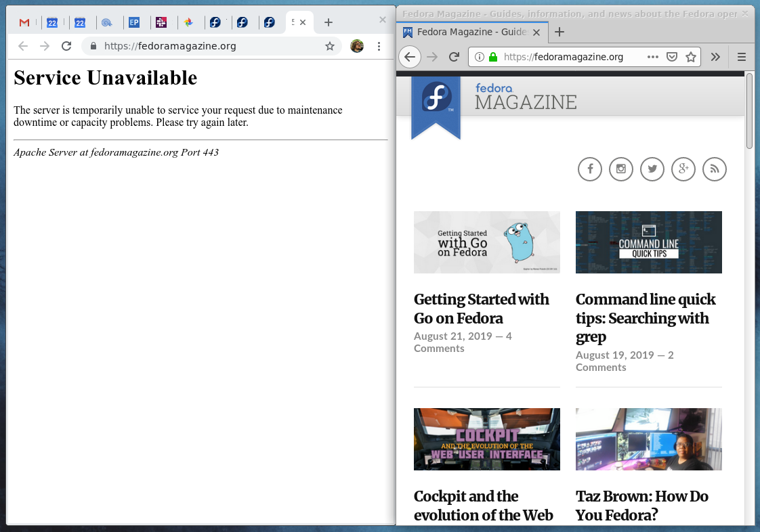This screenshot has width=760, height=532.
Task: Close the Fedora Magazine tab in Firefox
Action: (x=536, y=32)
